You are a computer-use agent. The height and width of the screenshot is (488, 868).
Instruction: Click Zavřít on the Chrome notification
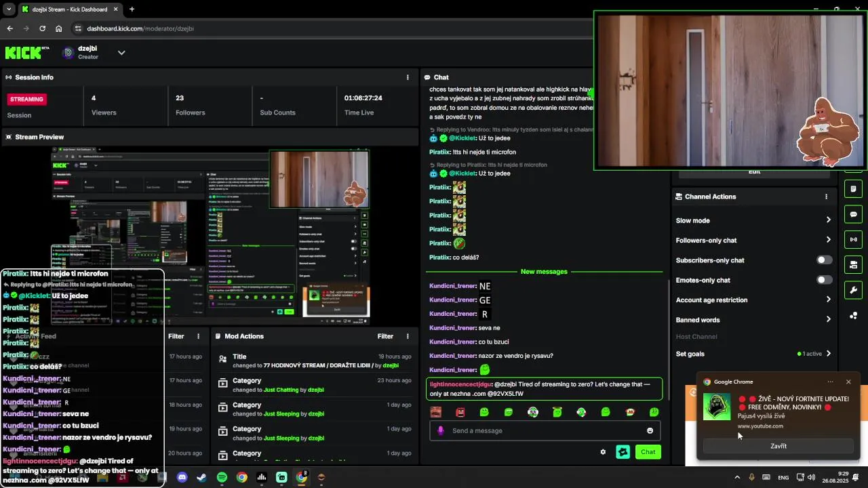[778, 446]
